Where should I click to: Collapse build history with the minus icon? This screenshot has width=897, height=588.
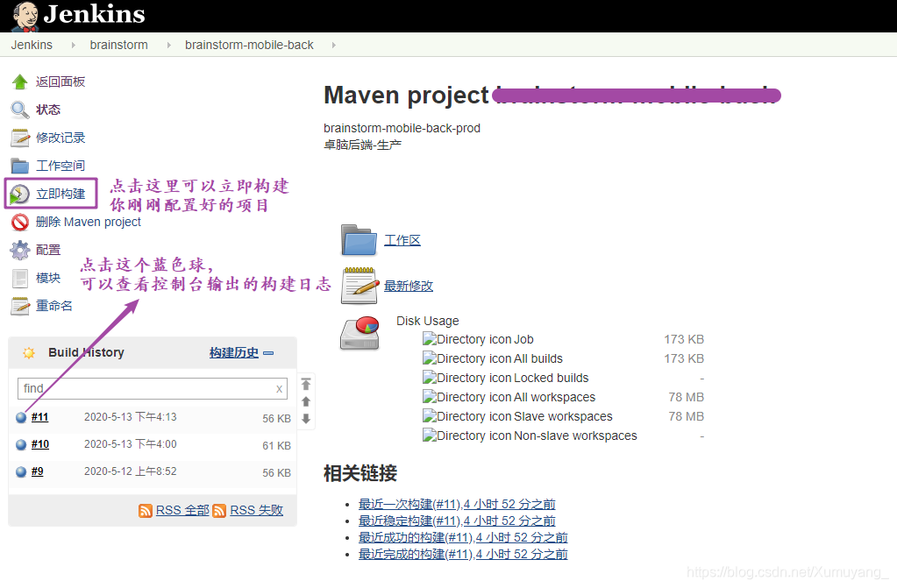pos(268,353)
